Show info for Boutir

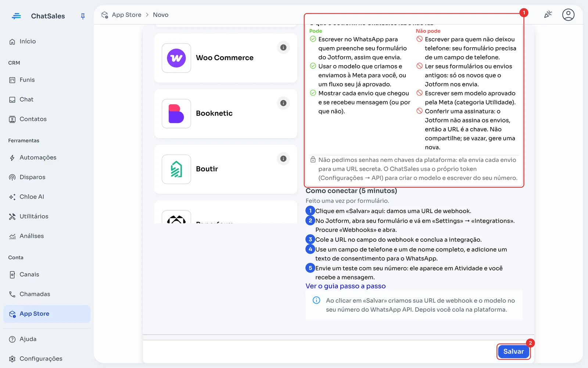click(283, 159)
